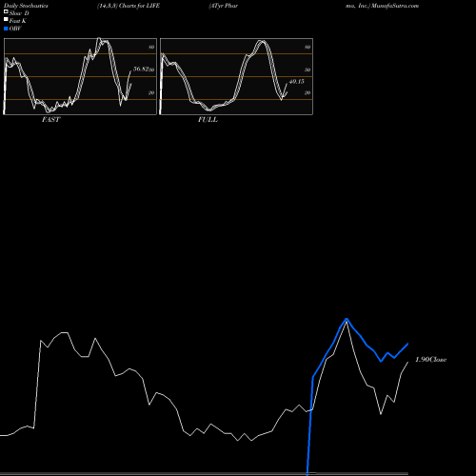Click the 20 level label in FULL chart
Viewport: 476px width, 476px height.
[x=307, y=92]
